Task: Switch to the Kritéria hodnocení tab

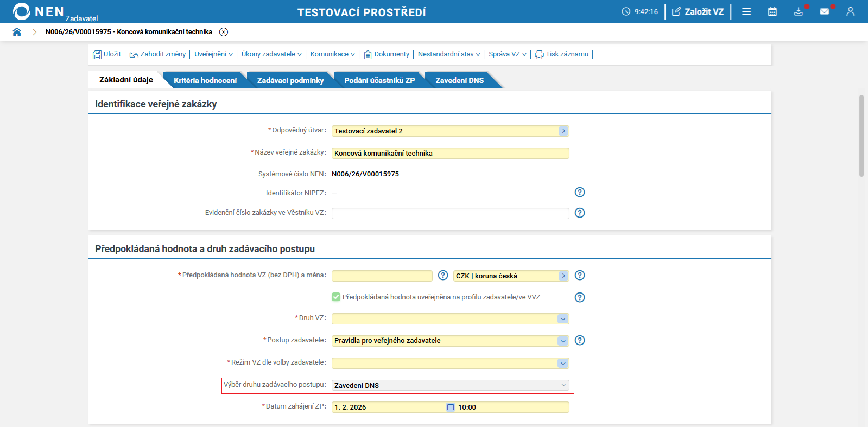Action: coord(205,80)
